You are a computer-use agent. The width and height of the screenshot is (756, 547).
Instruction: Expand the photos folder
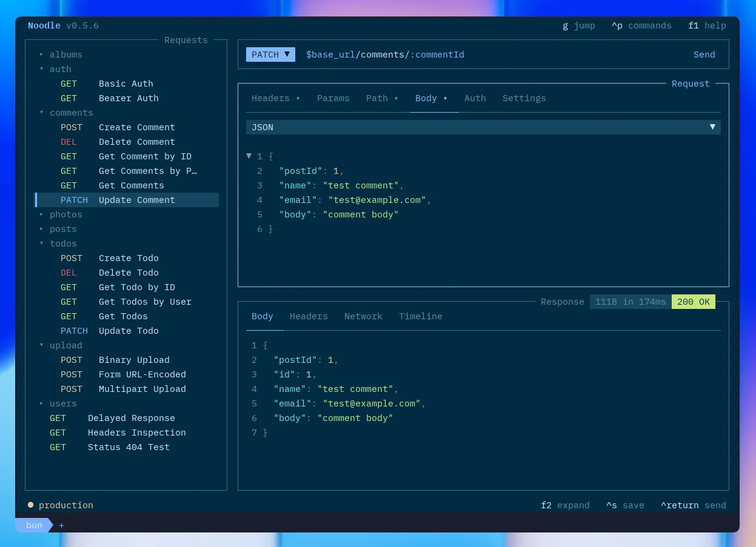61,214
